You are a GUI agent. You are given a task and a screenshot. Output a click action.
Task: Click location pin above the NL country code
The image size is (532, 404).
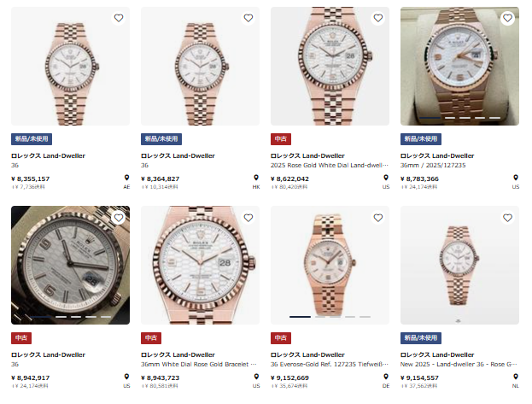point(516,377)
